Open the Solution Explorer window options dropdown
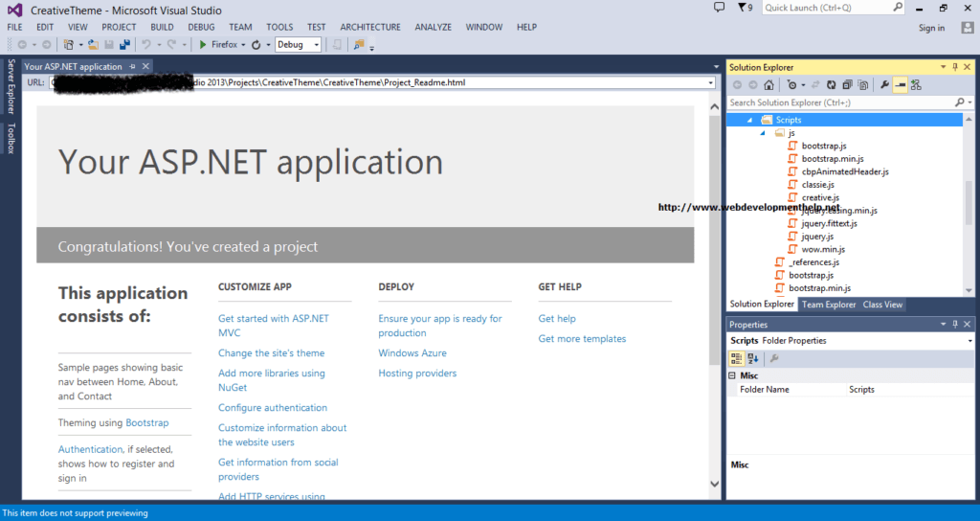This screenshot has height=521, width=980. click(x=943, y=67)
